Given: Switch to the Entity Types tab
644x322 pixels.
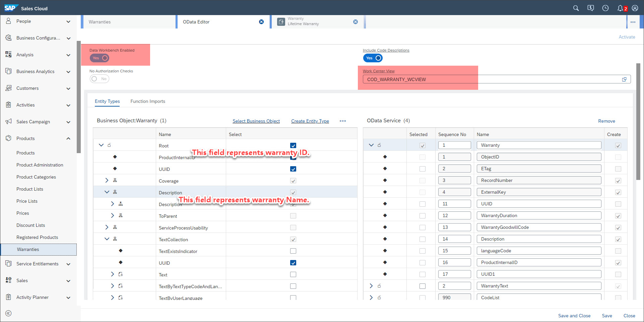Looking at the screenshot, I should 107,101.
